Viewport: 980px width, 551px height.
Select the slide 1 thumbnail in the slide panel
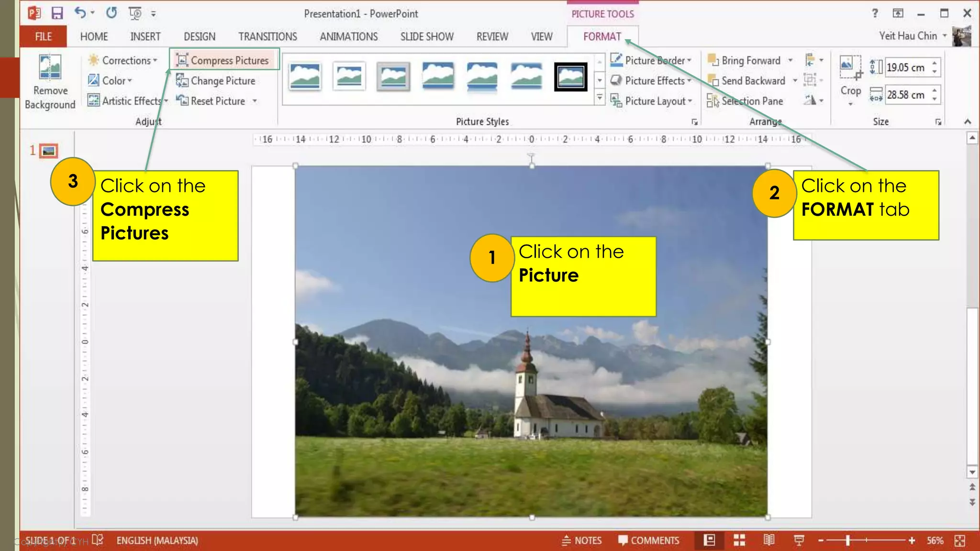coord(48,151)
